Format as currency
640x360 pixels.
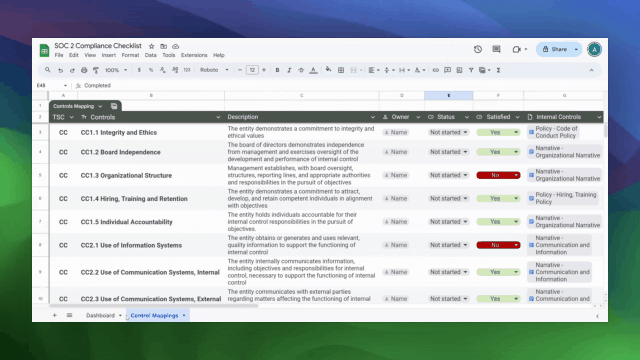point(139,70)
